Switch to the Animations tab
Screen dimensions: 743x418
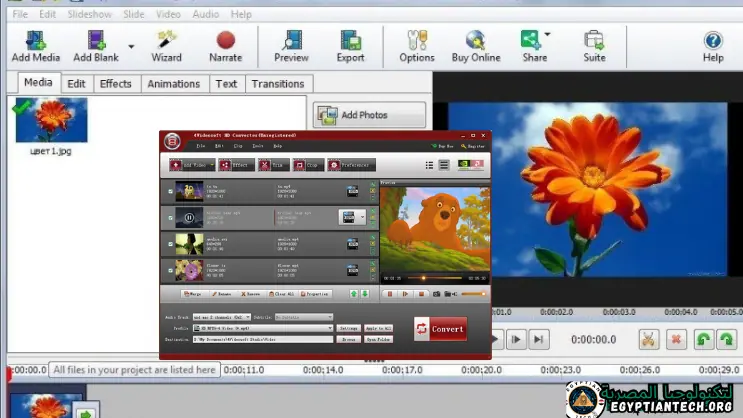174,84
